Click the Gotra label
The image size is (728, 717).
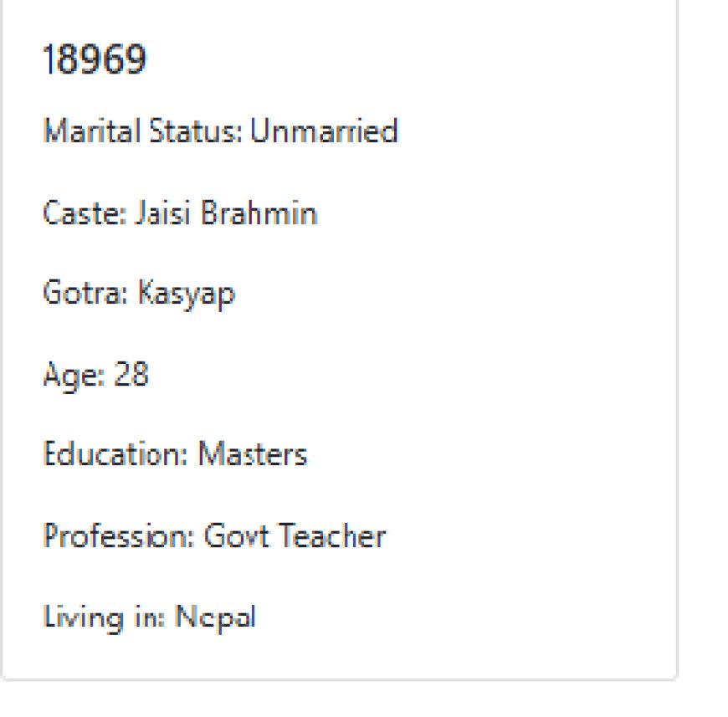click(x=85, y=293)
